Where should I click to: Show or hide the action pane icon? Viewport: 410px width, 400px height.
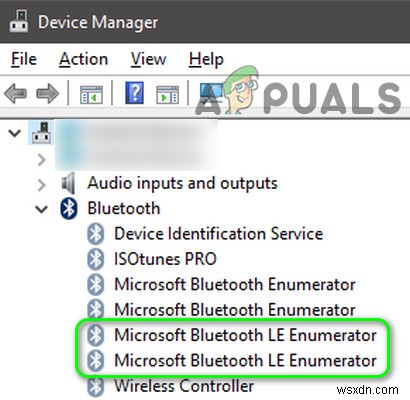pyautogui.click(x=167, y=94)
